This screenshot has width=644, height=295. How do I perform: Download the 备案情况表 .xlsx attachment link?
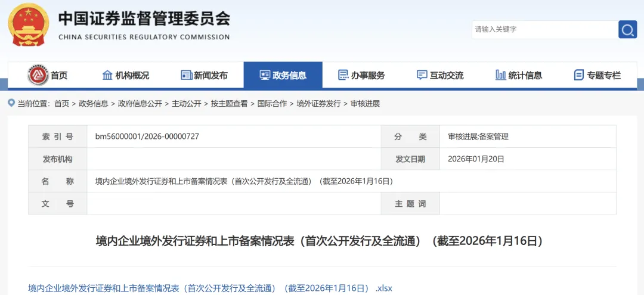210,288
